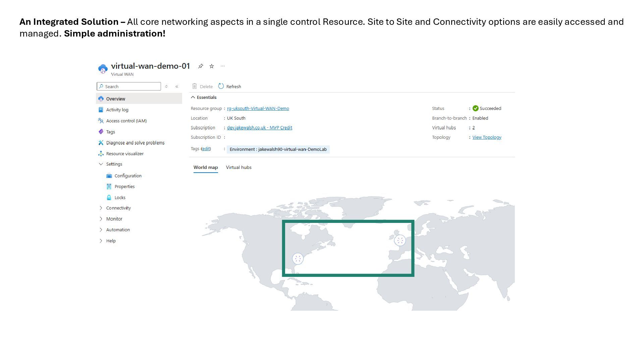
Task: Open the dev.jakewalsh.co.uk - MVP Credit subscription link
Action: pyautogui.click(x=260, y=128)
